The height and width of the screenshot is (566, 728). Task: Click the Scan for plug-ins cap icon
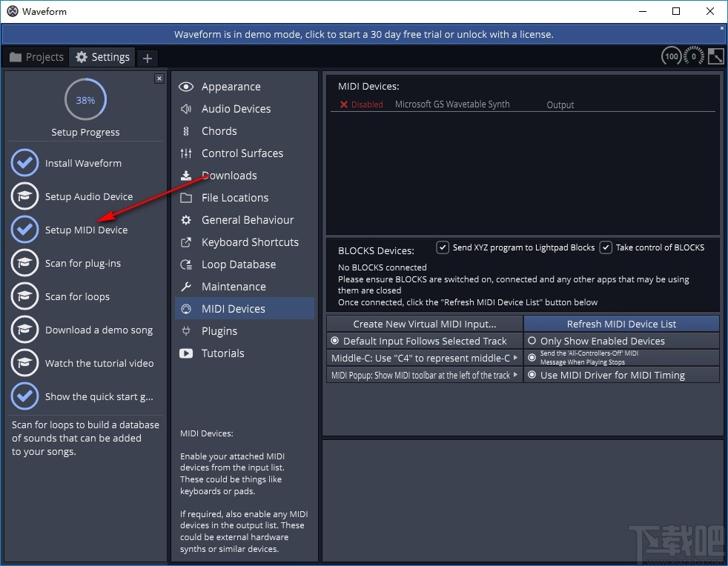coord(24,263)
